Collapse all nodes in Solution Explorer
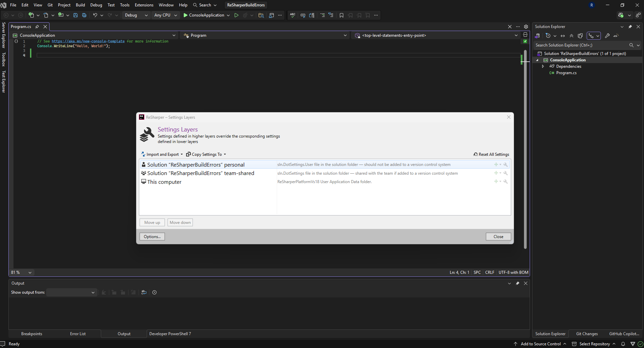Screen dimensions: 644x348 click(572, 36)
